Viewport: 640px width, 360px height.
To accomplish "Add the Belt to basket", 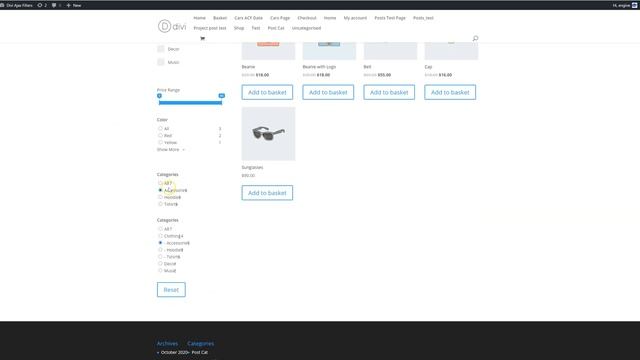I will [x=389, y=92].
